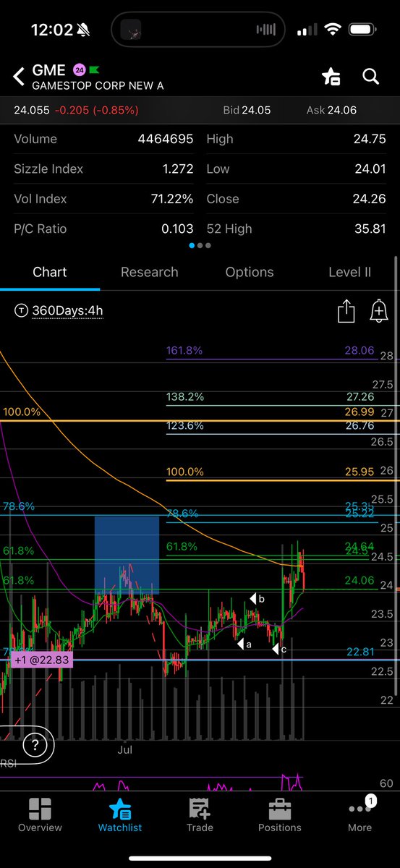Add GME to favorites star icon
This screenshot has height=868, width=400.
[x=331, y=77]
